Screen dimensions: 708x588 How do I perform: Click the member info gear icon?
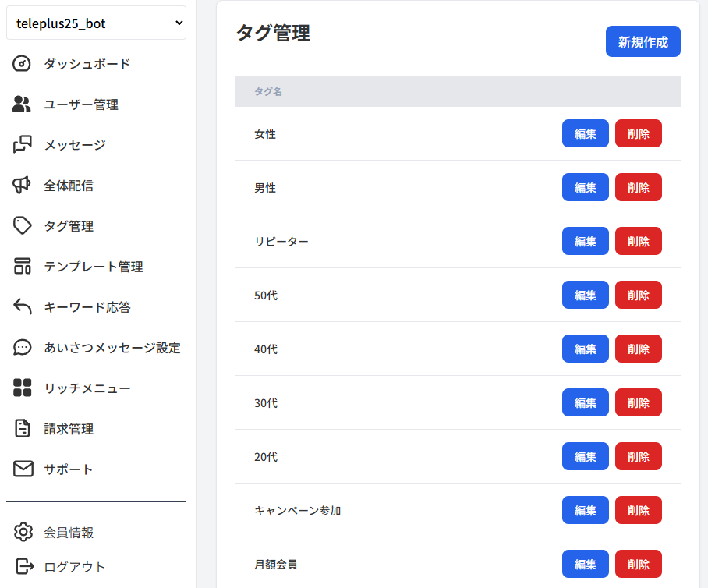pyautogui.click(x=23, y=532)
